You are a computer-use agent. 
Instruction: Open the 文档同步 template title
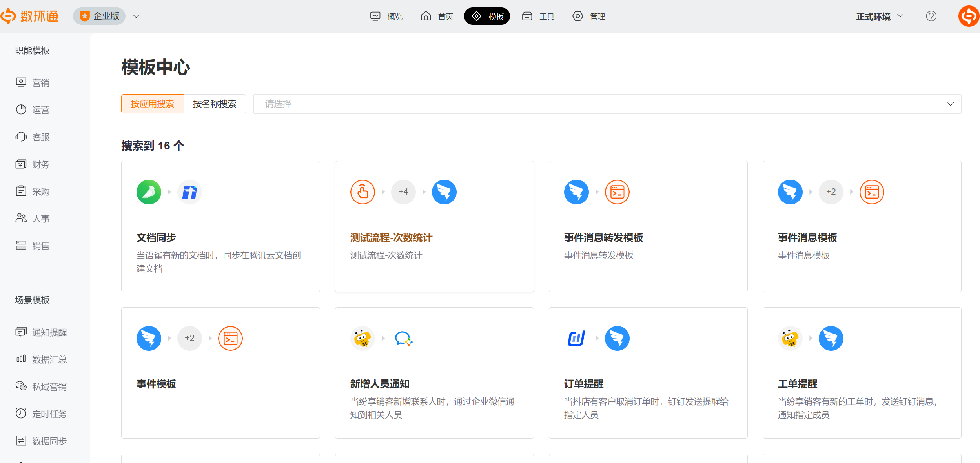156,238
